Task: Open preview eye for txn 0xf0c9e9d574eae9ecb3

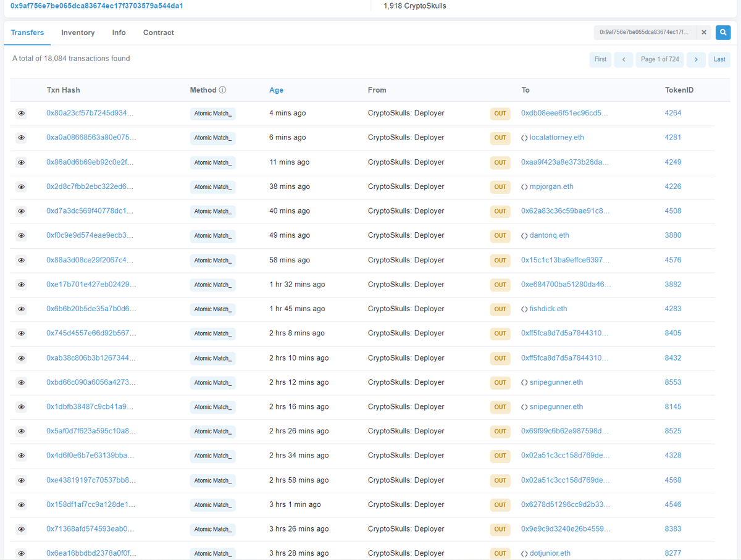Action: (x=21, y=236)
